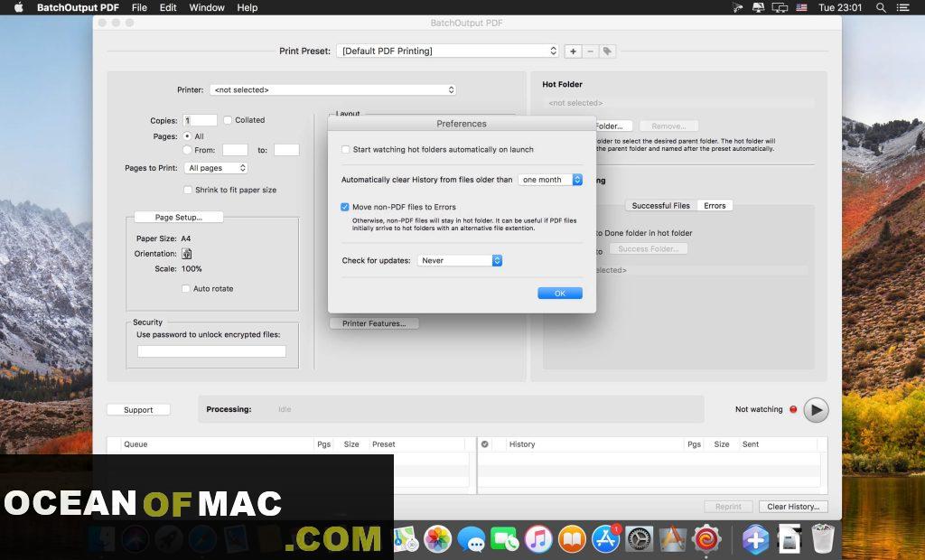
Task: Click the Copies input field
Action: point(200,120)
